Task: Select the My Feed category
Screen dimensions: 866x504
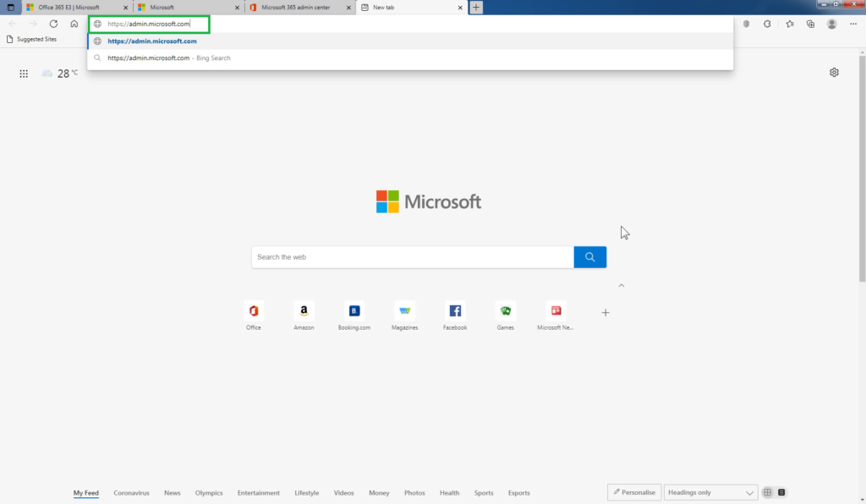Action: click(x=86, y=493)
